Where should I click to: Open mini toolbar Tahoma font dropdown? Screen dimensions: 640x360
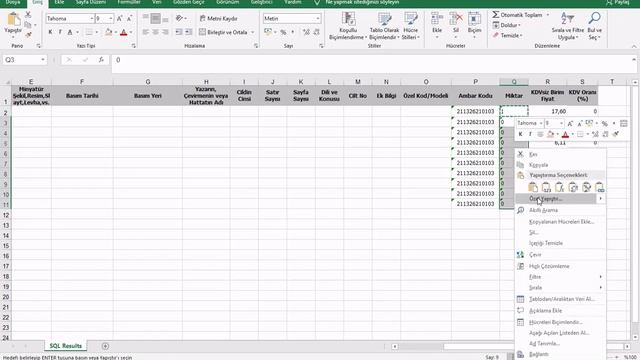point(541,123)
